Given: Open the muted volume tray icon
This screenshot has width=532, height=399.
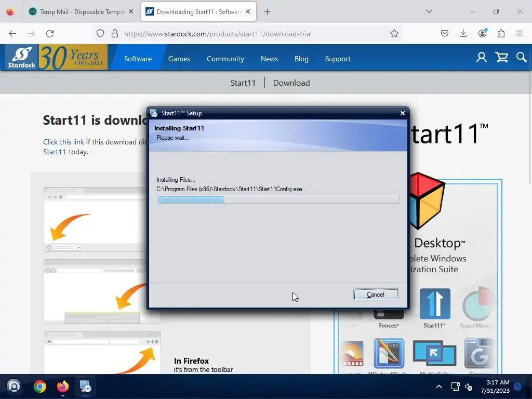Looking at the screenshot, I should click(469, 387).
